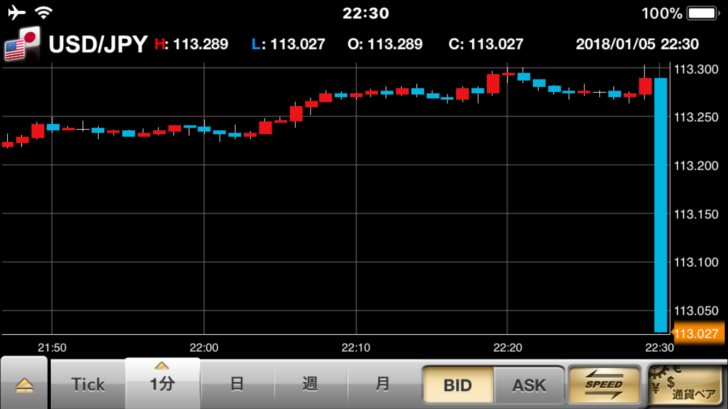Switch chart to ASK prices
Screen dimensions: 728x409
[x=529, y=384]
